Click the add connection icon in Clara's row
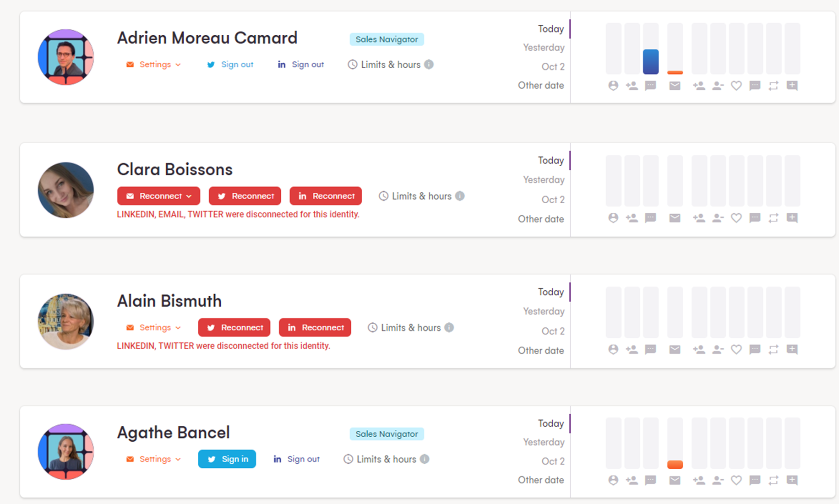 pos(632,218)
